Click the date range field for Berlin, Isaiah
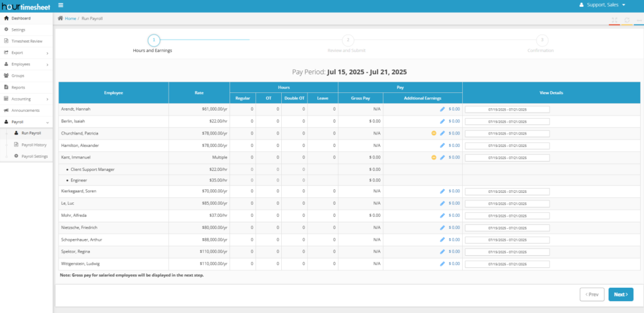644x313 pixels. pos(507,121)
